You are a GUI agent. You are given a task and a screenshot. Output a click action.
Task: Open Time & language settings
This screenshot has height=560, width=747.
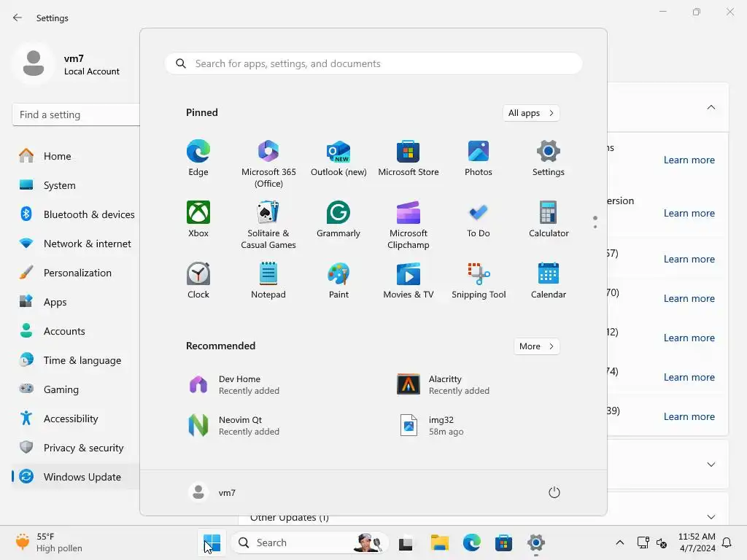pos(76,360)
